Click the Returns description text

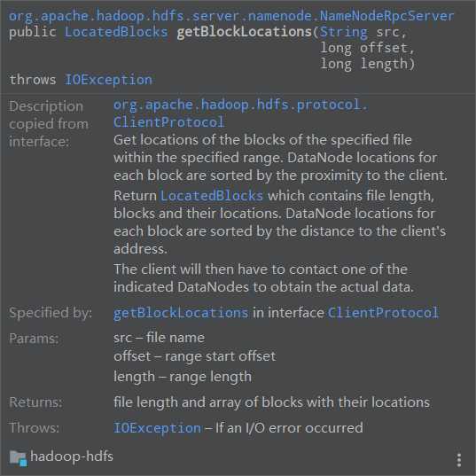point(272,402)
